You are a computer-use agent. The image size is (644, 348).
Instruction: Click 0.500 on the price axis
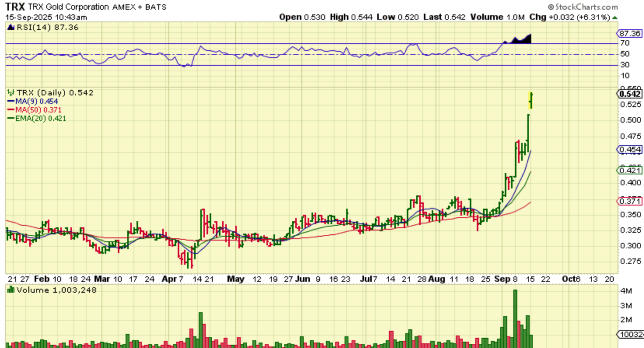click(630, 120)
